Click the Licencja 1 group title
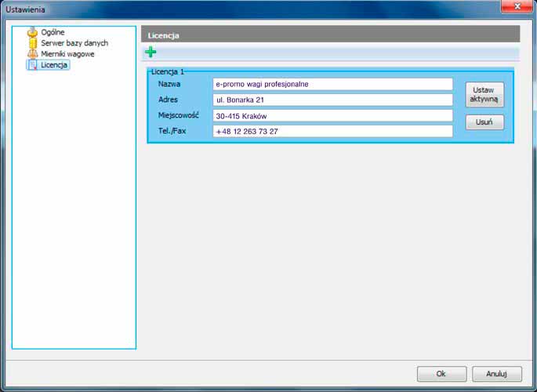This screenshot has width=537, height=392. pos(168,72)
